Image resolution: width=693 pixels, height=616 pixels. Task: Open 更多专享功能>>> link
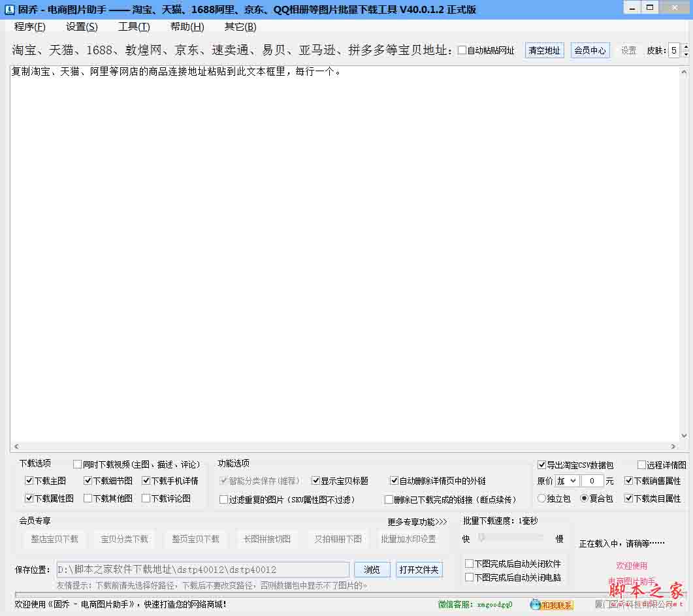[x=417, y=522]
